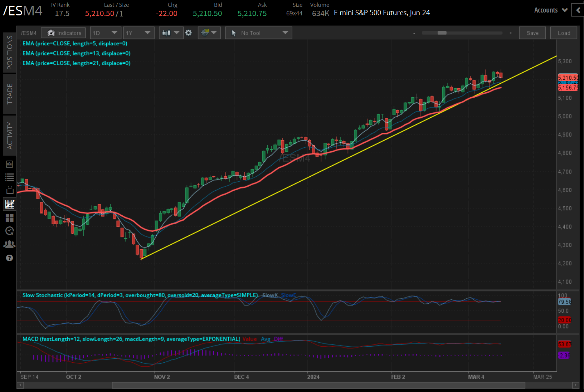
Task: Open the watchlist icon in sidebar
Action: point(10,177)
